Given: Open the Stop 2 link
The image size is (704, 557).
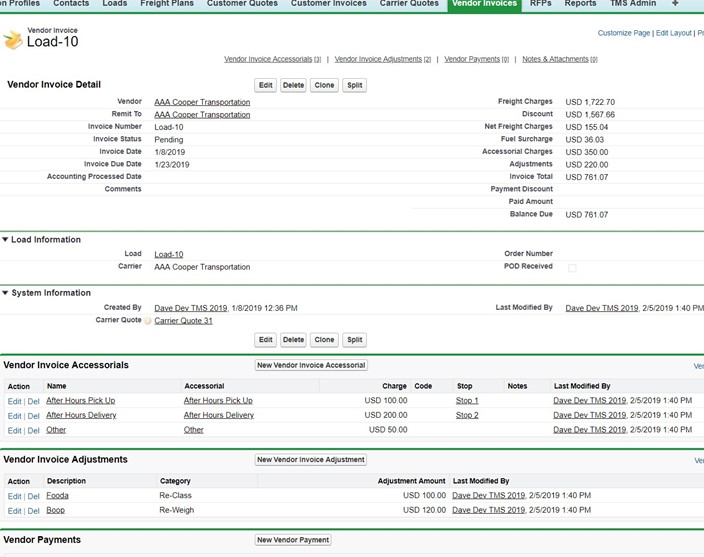Looking at the screenshot, I should 467,415.
